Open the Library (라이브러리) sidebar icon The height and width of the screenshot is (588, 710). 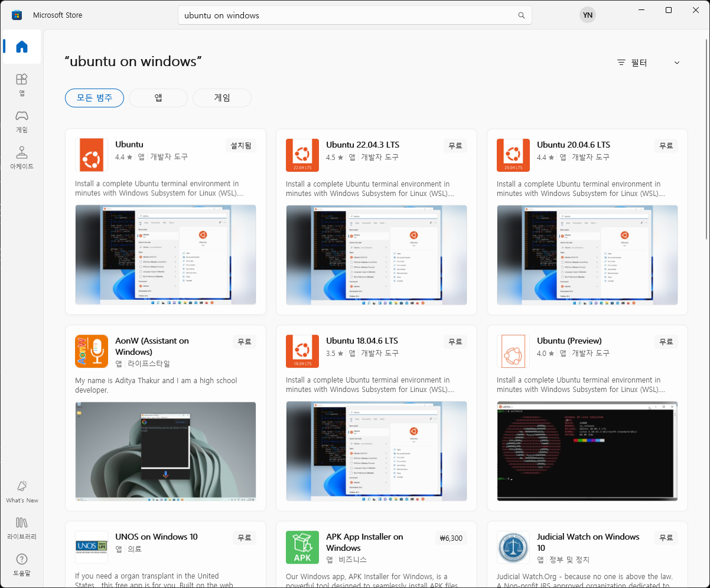pyautogui.click(x=22, y=528)
